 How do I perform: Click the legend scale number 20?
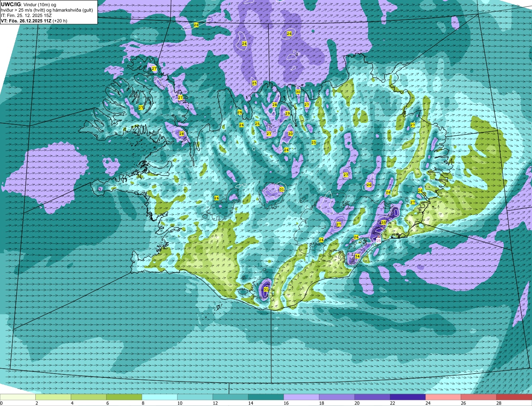[356, 403]
